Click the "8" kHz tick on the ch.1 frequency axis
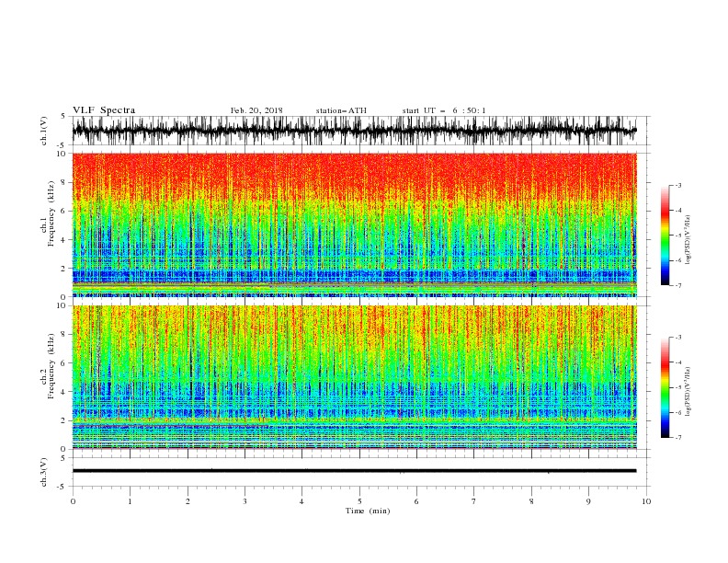The image size is (728, 563). click(63, 182)
